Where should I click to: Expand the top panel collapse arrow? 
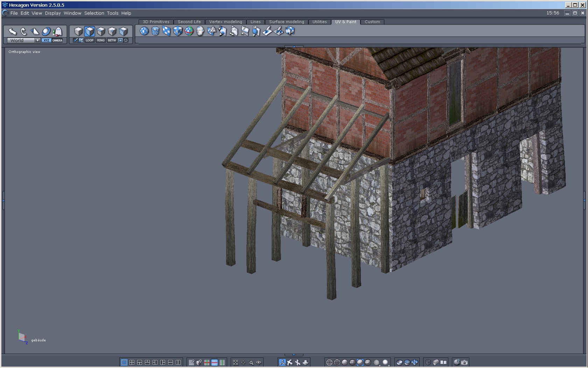294,46
